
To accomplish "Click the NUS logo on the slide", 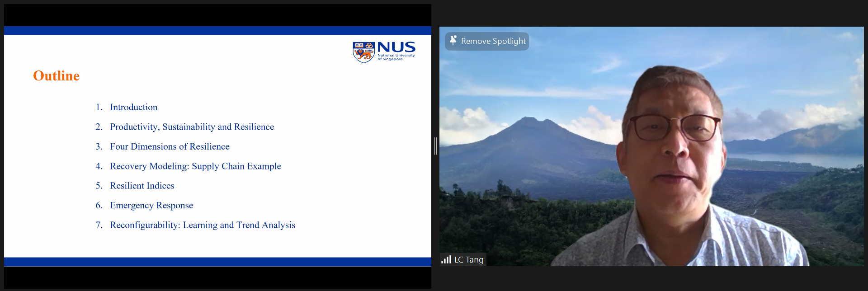I will coord(384,52).
